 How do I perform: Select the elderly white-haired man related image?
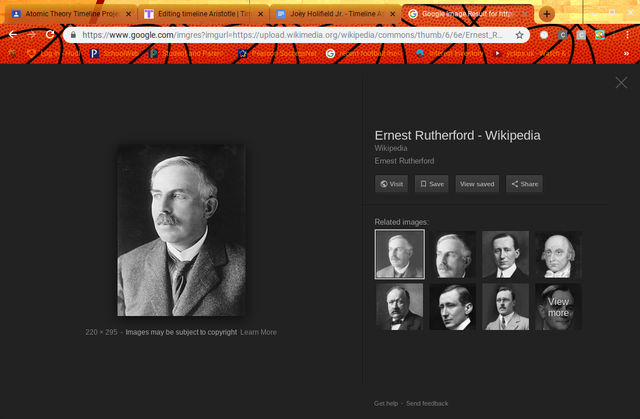click(x=558, y=254)
